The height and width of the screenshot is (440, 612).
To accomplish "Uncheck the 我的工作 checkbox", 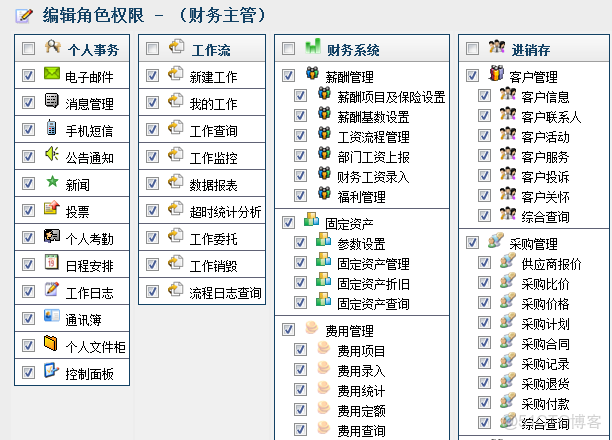I will 152,103.
